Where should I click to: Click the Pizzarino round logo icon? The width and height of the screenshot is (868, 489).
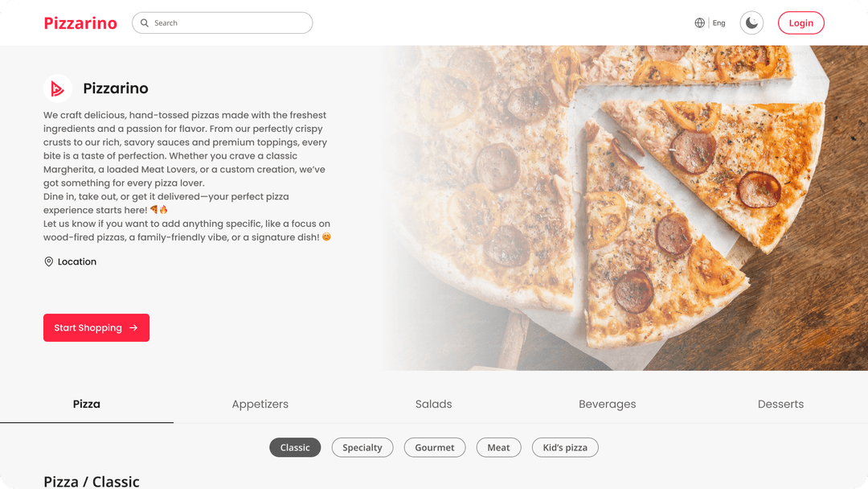click(x=58, y=88)
